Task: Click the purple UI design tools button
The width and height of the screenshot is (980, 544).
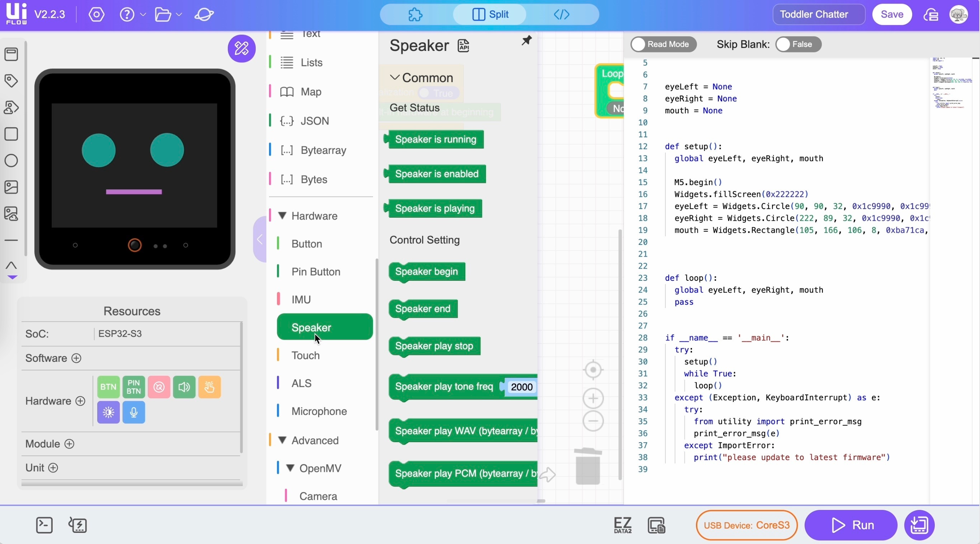Action: point(241,48)
